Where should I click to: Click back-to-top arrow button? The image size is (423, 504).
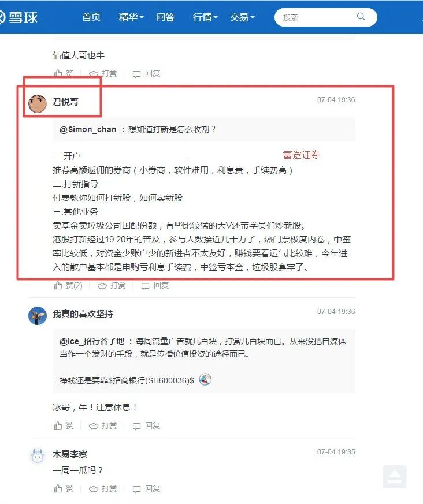click(394, 477)
